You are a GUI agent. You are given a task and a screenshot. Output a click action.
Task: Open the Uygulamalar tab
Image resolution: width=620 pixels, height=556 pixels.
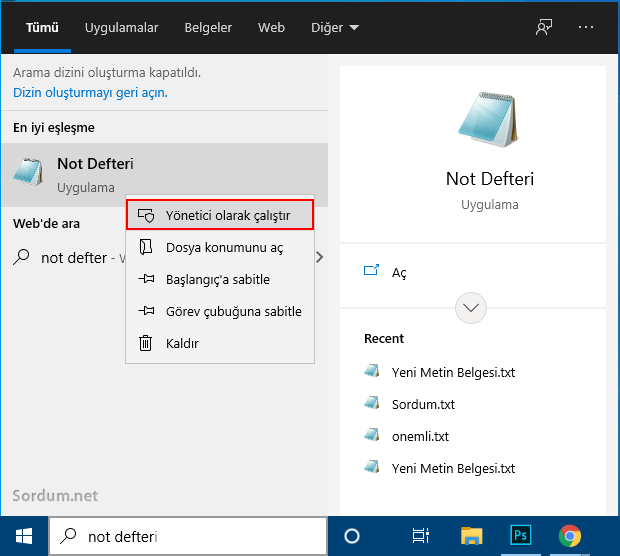(x=121, y=28)
